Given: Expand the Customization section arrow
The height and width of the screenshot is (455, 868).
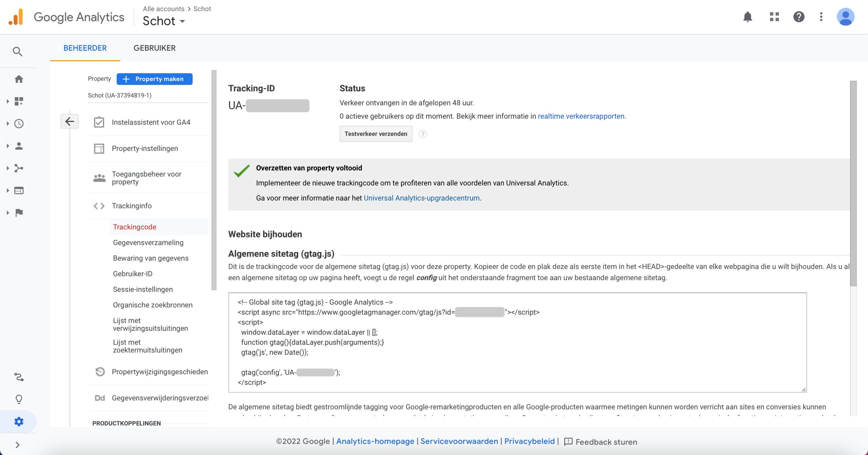Looking at the screenshot, I should point(8,101).
